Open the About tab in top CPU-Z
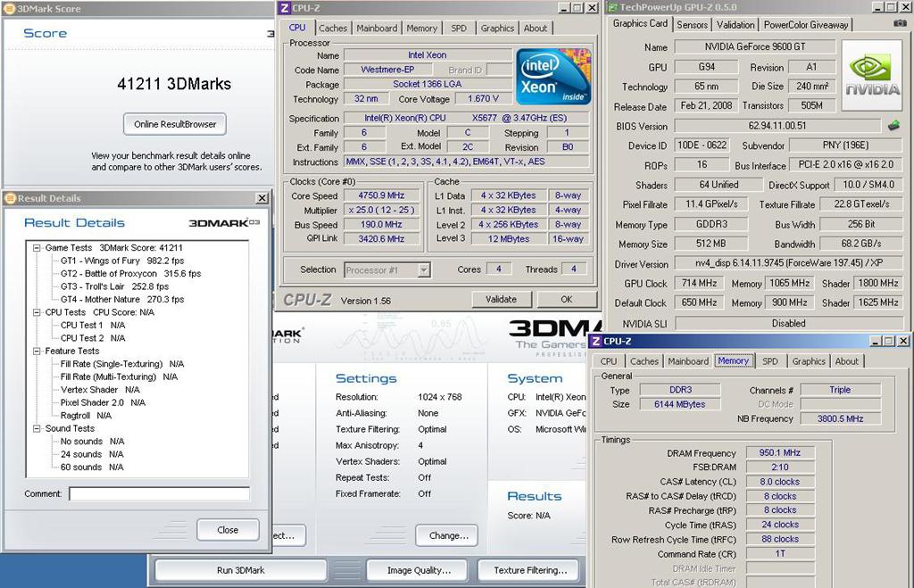914x588 pixels. 536,28
